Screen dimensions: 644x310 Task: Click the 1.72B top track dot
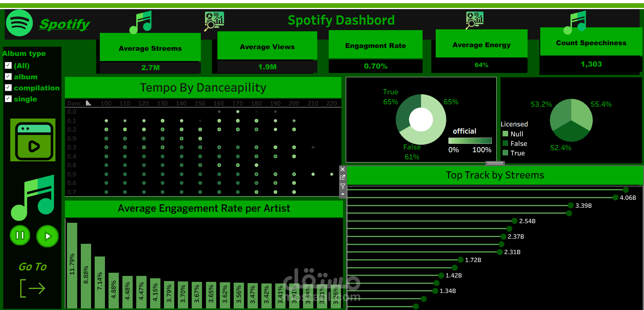click(x=461, y=260)
